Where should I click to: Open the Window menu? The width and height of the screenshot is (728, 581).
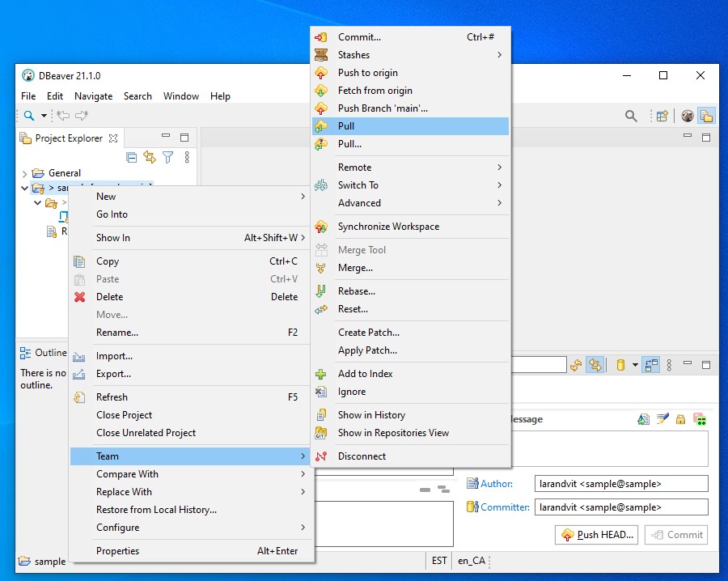tap(181, 96)
